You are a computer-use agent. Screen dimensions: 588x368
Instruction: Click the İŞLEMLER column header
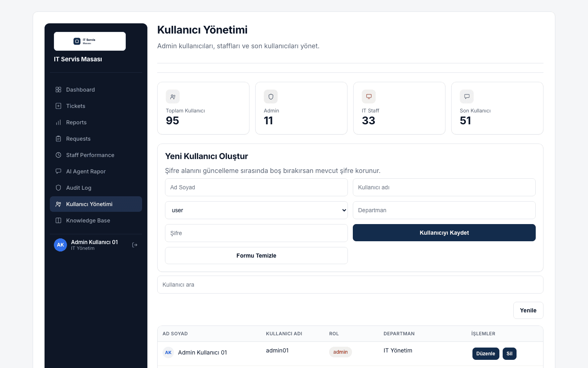tap(483, 334)
